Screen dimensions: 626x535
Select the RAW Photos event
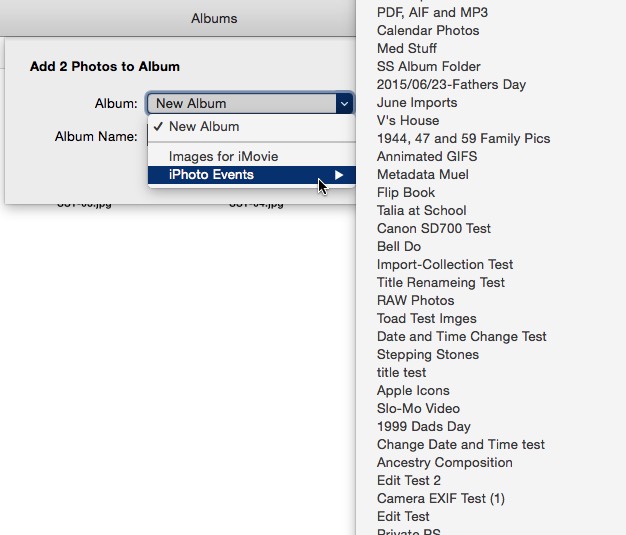point(416,300)
